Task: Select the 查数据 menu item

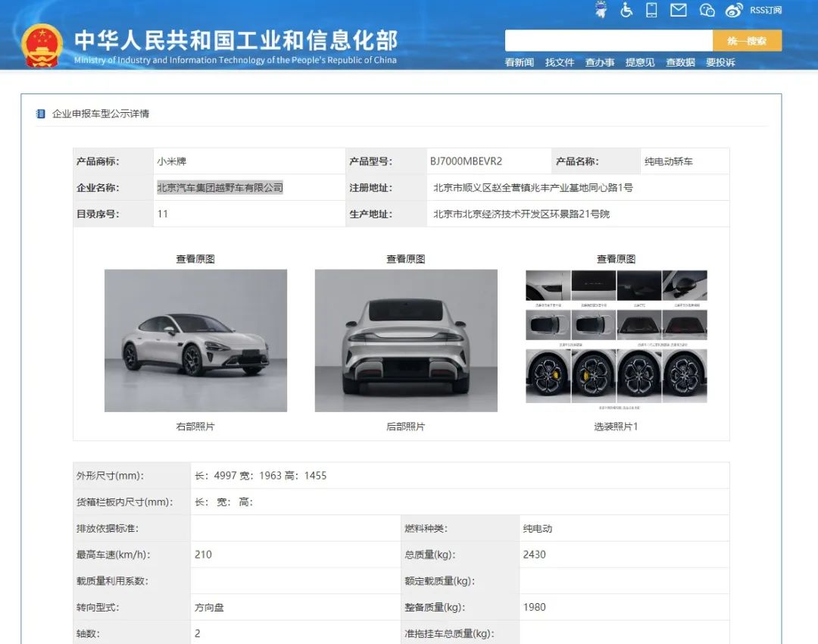Action: (x=680, y=62)
